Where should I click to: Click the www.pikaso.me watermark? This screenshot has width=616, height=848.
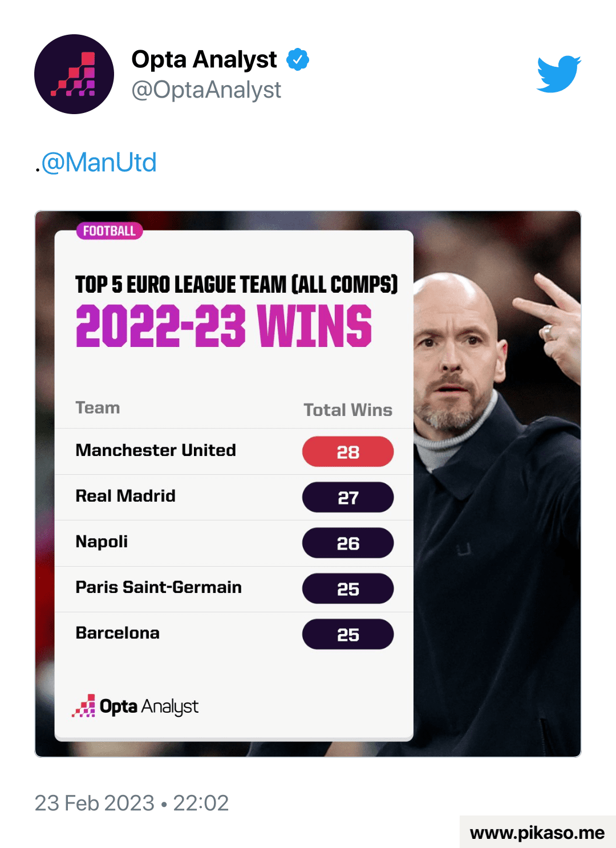[x=537, y=833]
